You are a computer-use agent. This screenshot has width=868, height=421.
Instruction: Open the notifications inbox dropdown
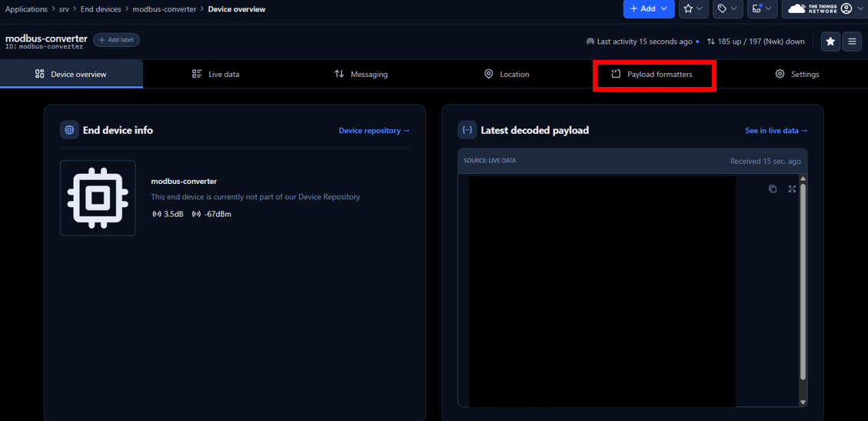(x=762, y=9)
